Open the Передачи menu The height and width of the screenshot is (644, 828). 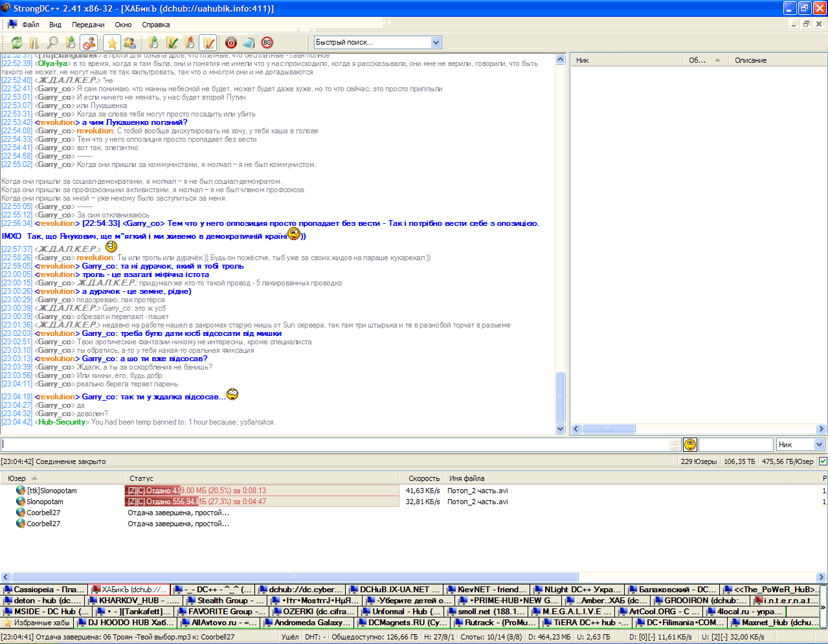(88, 25)
